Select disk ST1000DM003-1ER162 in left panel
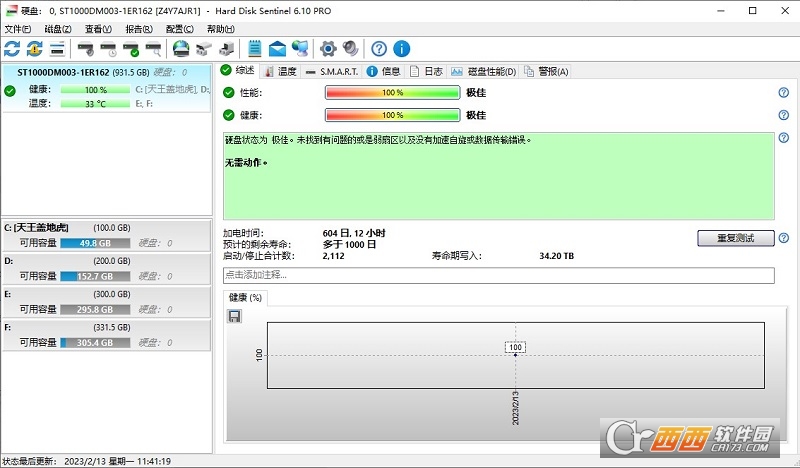 (106, 88)
